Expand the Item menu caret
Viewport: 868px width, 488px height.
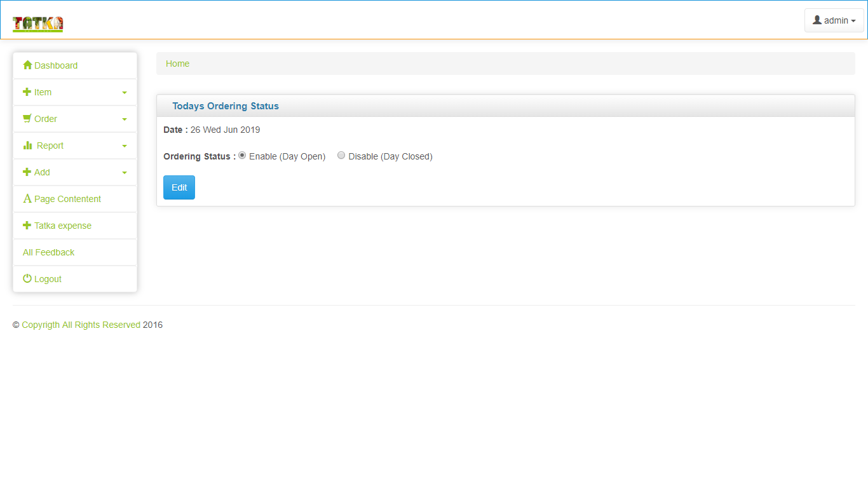[125, 93]
